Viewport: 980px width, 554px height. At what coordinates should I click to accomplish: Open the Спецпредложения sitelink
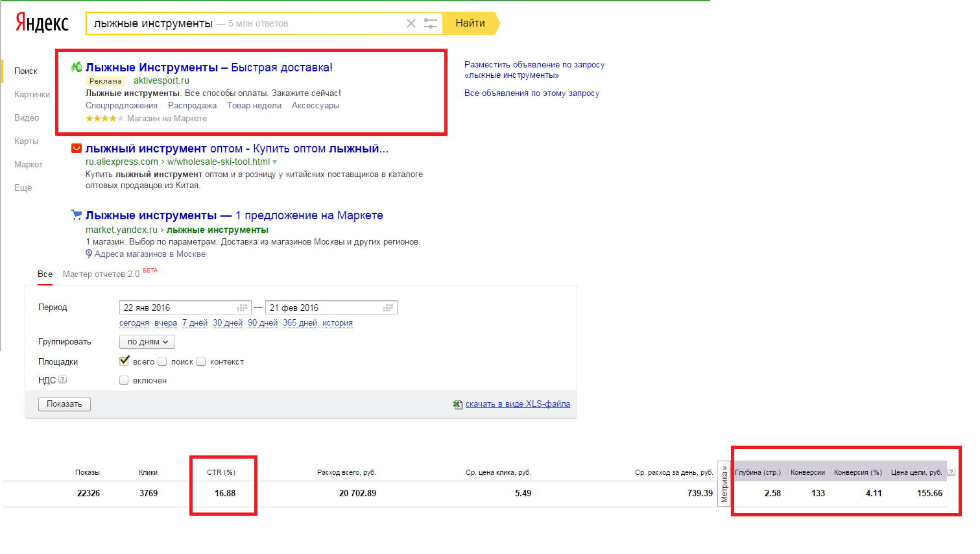[x=121, y=105]
